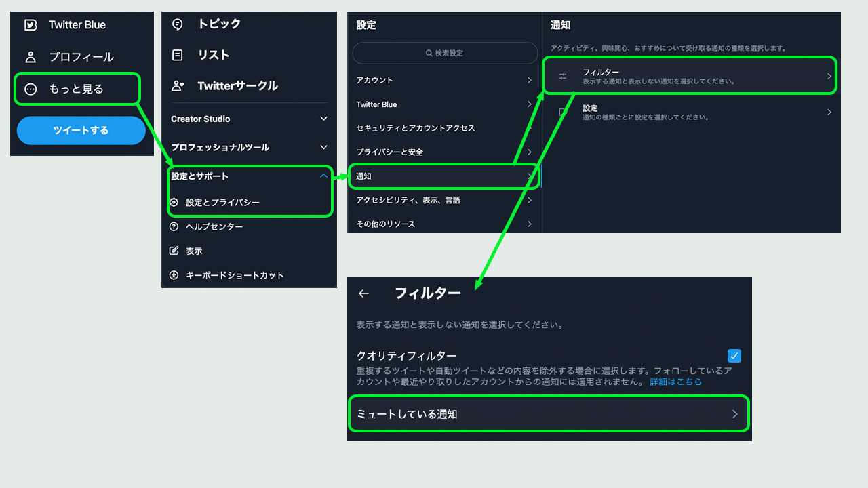This screenshot has width=868, height=488.
Task: Click the Twitter Blue bird icon
Action: pyautogui.click(x=30, y=25)
